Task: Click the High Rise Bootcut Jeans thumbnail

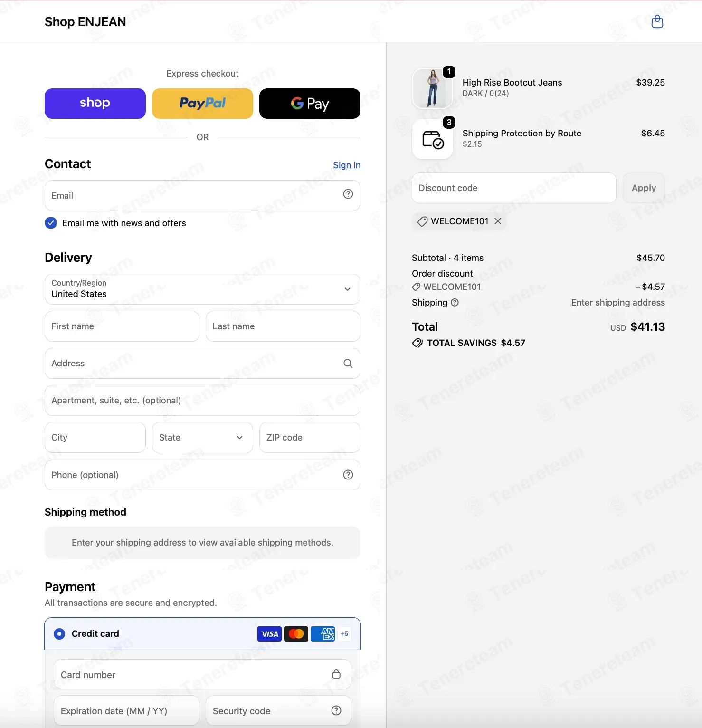Action: [x=432, y=88]
